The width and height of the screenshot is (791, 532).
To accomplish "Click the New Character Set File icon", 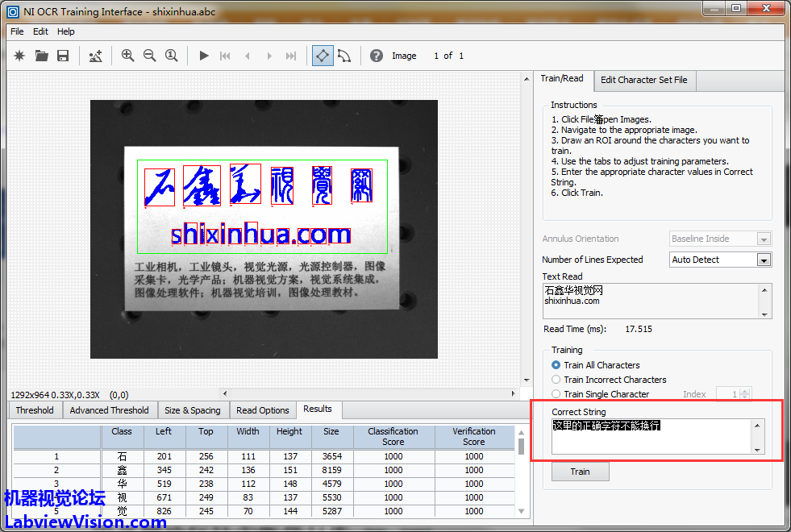I will pyautogui.click(x=19, y=56).
